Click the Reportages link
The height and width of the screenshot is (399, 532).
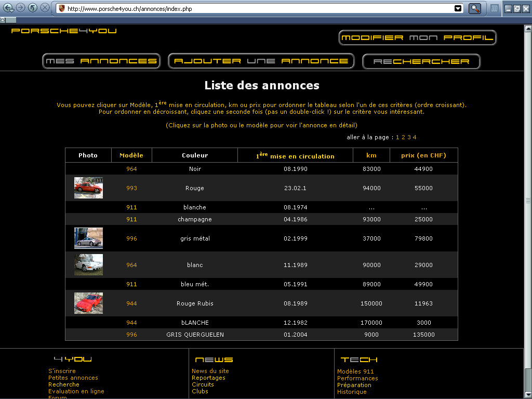[x=209, y=378]
